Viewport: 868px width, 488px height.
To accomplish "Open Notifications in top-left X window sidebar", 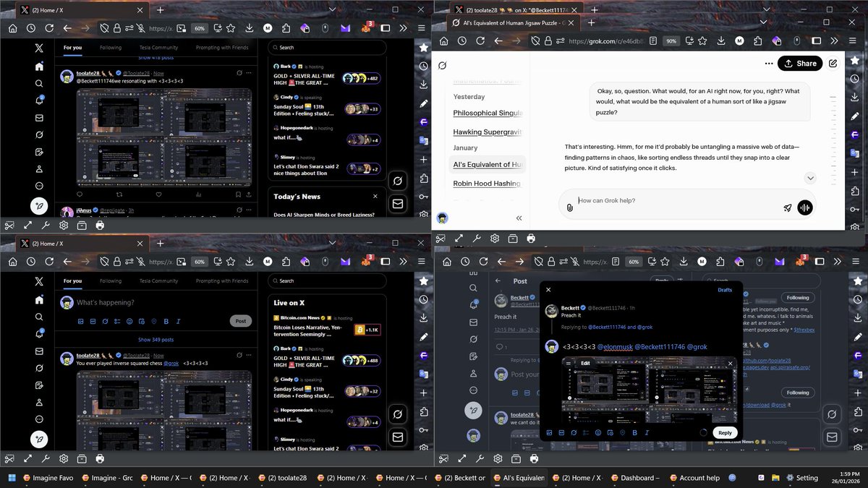I will (39, 100).
